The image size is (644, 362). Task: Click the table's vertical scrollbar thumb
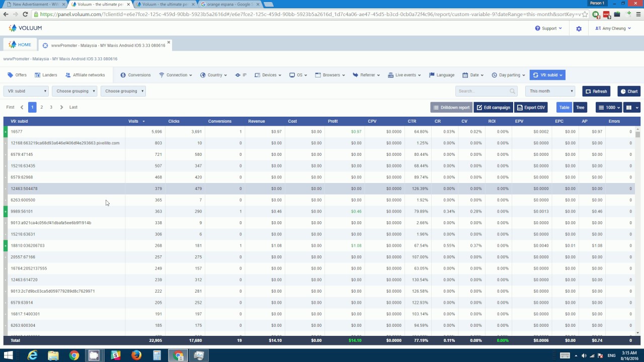pos(638,134)
